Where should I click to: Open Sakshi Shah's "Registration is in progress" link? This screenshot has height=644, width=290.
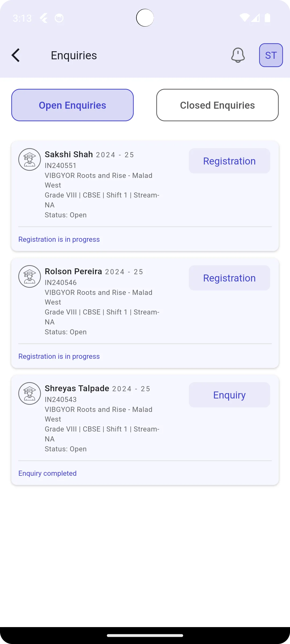coord(59,239)
